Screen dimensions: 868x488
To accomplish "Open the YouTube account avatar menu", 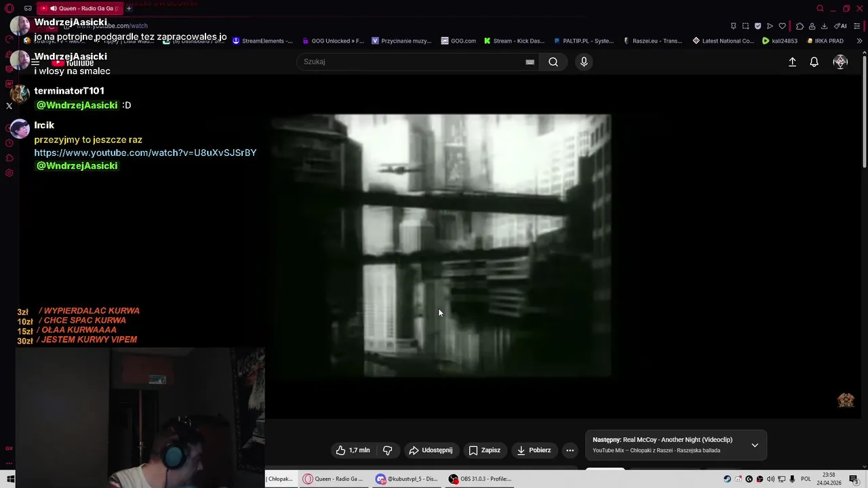I will pyautogui.click(x=840, y=62).
